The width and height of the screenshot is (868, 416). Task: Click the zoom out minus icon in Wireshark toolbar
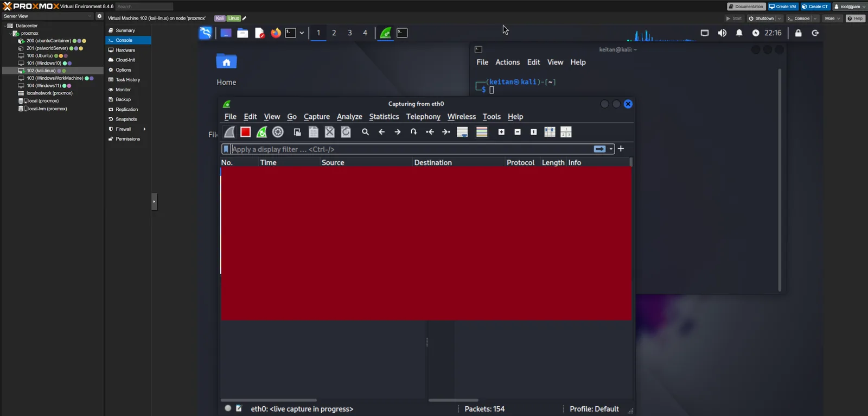pyautogui.click(x=518, y=132)
